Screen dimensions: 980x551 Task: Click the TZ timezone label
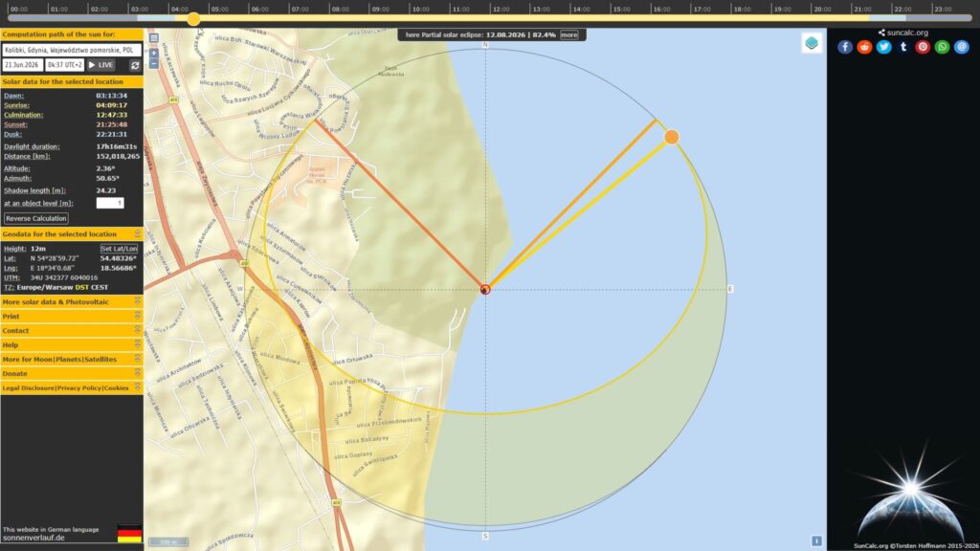coord(9,287)
